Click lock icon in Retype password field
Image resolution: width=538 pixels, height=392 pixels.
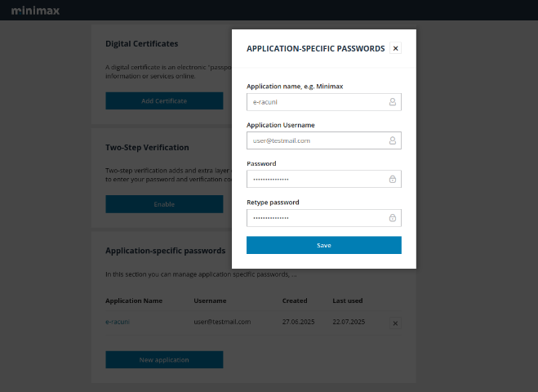[392, 218]
